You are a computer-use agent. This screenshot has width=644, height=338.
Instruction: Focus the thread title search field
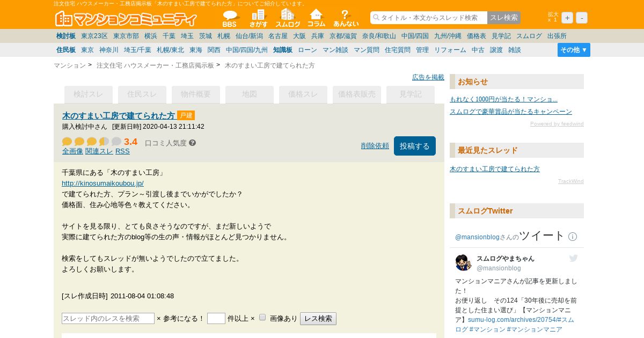point(429,18)
